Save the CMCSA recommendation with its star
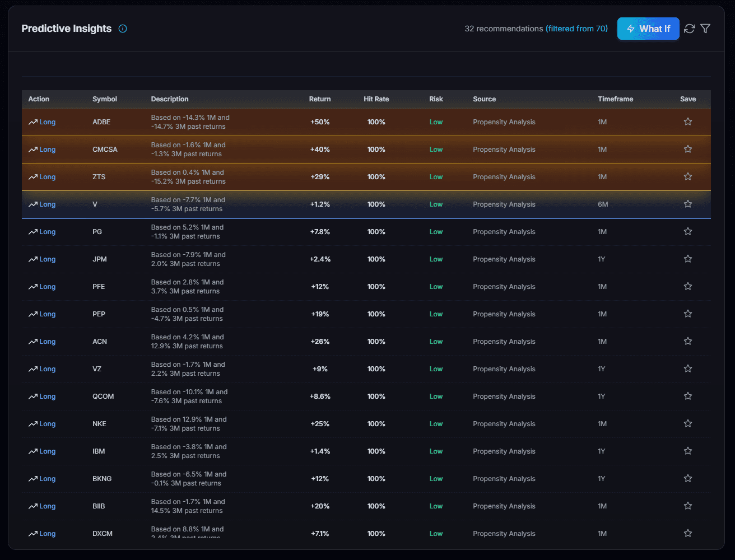 pyautogui.click(x=688, y=149)
